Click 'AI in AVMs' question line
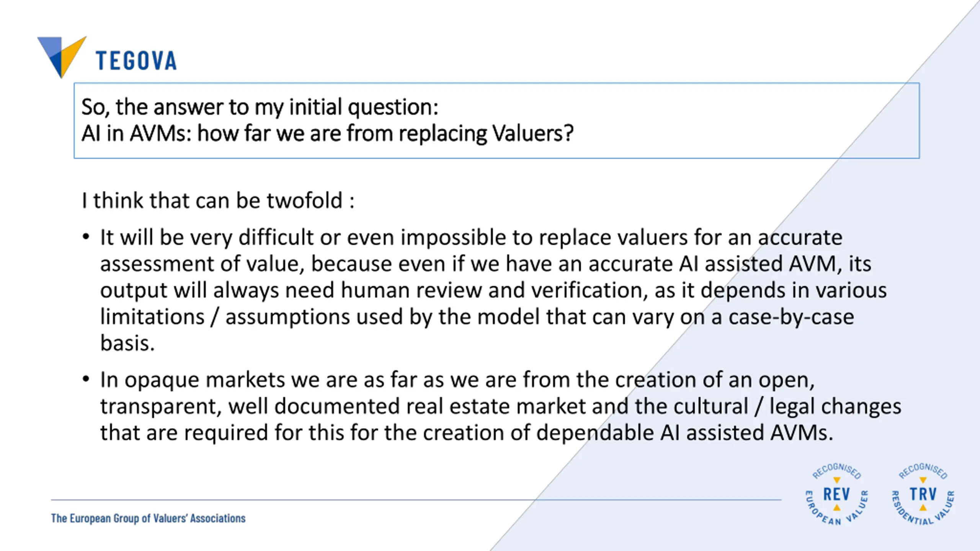The width and height of the screenshot is (980, 551). (x=327, y=134)
